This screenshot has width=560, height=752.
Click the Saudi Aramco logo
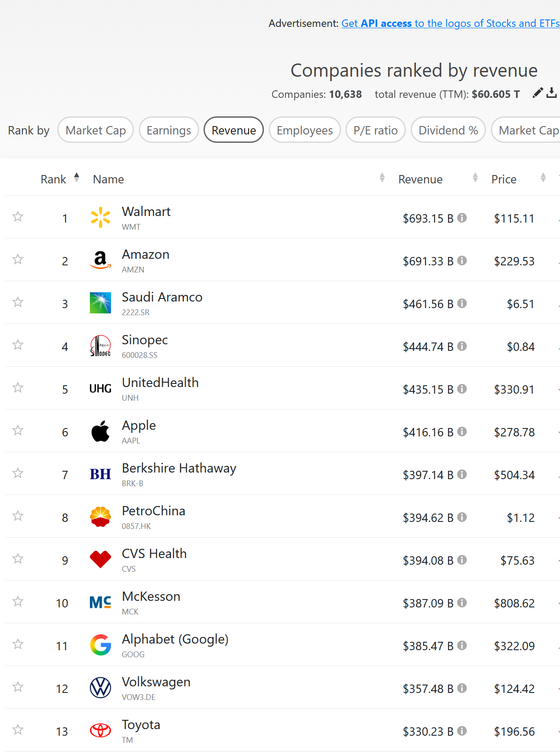100,303
